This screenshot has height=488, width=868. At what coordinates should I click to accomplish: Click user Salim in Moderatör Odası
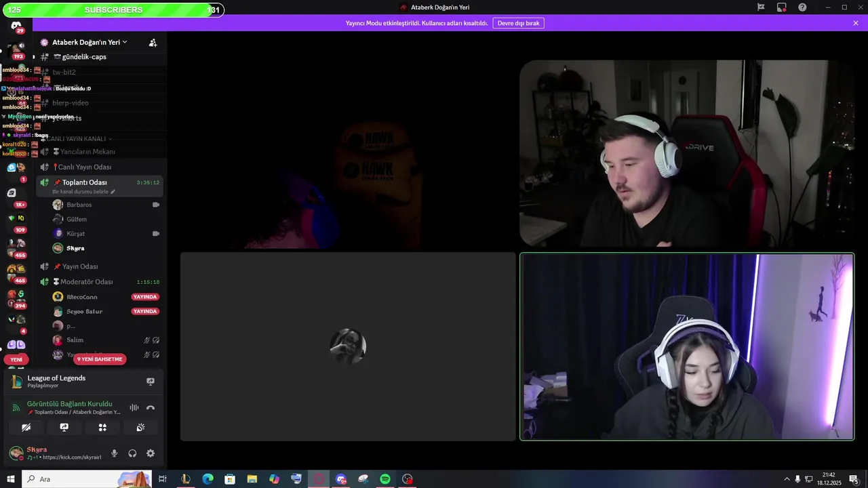tap(75, 340)
